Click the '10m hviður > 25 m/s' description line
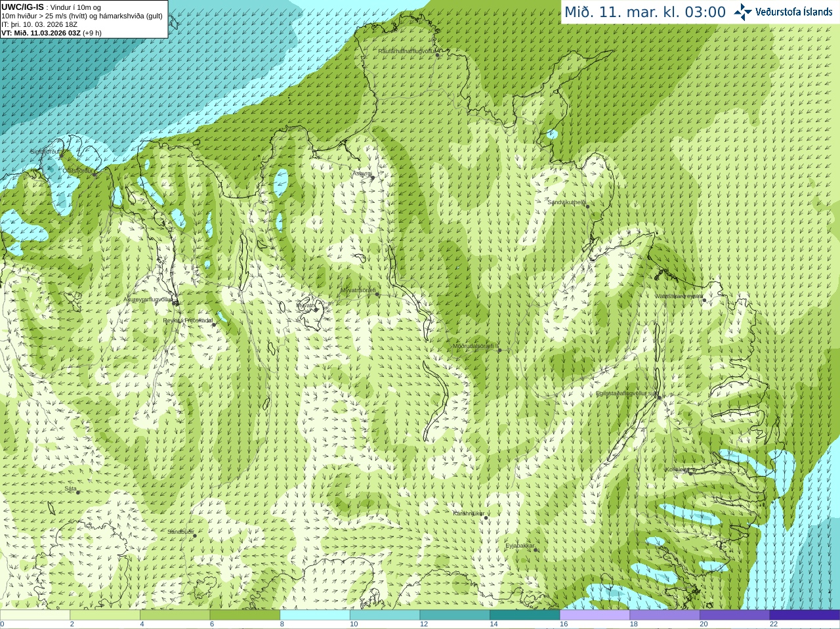The height and width of the screenshot is (629, 840). click(x=82, y=16)
